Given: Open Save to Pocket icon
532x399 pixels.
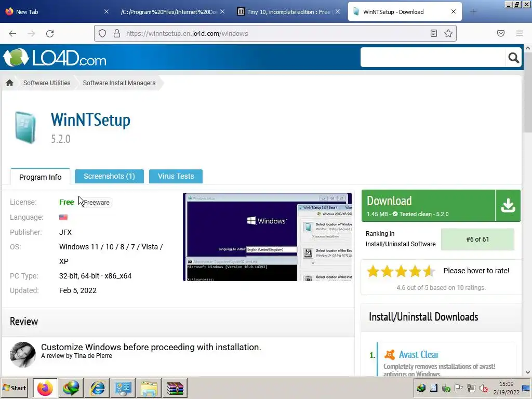Looking at the screenshot, I should pyautogui.click(x=501, y=33).
